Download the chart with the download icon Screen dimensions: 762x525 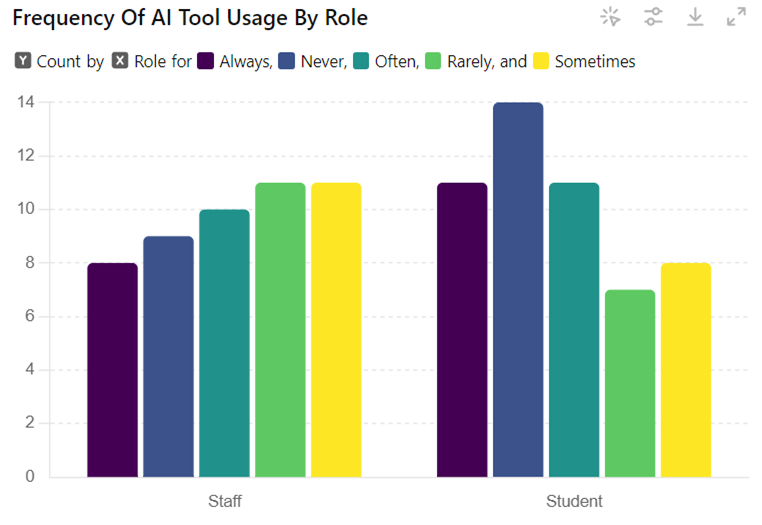point(695,16)
